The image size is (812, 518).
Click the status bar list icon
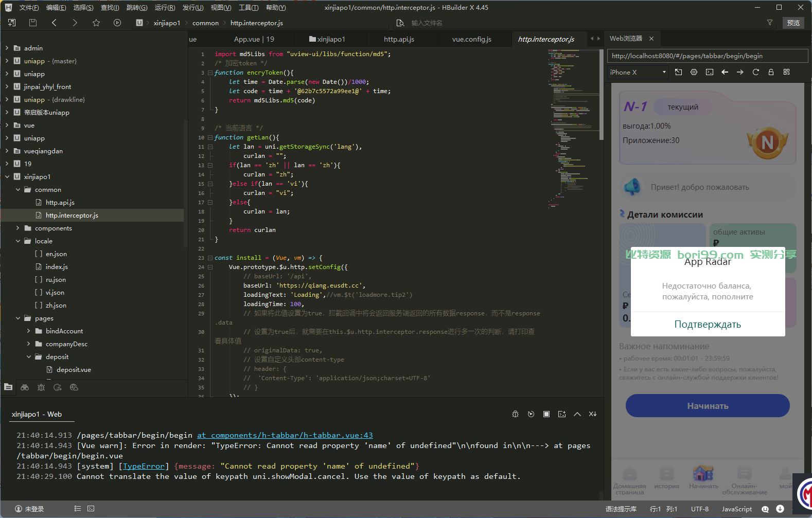[78, 509]
